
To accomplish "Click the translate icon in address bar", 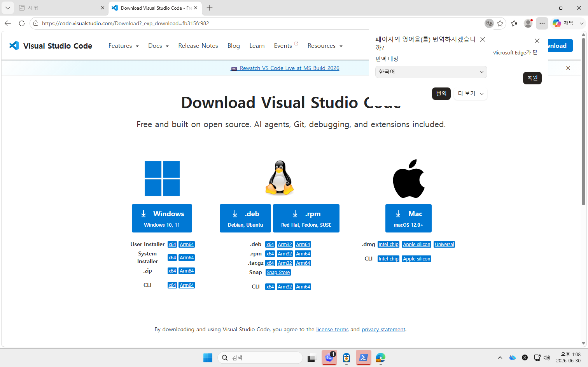I will click(x=489, y=23).
